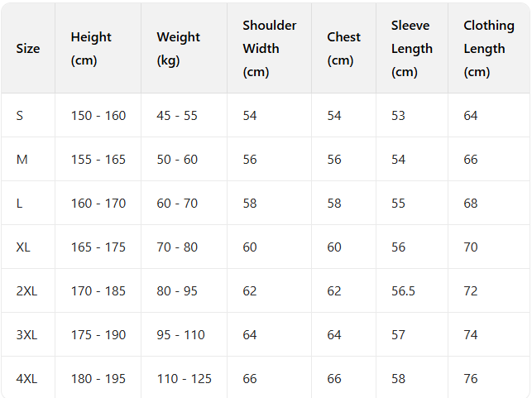Select the 4XL size row label
This screenshot has height=398, width=532.
pos(26,379)
